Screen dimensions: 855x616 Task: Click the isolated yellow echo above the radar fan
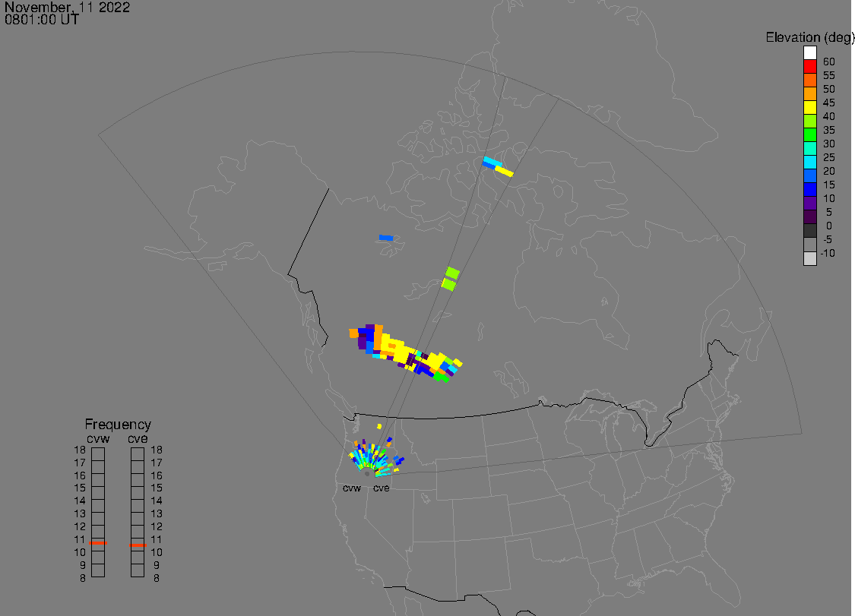click(x=379, y=426)
